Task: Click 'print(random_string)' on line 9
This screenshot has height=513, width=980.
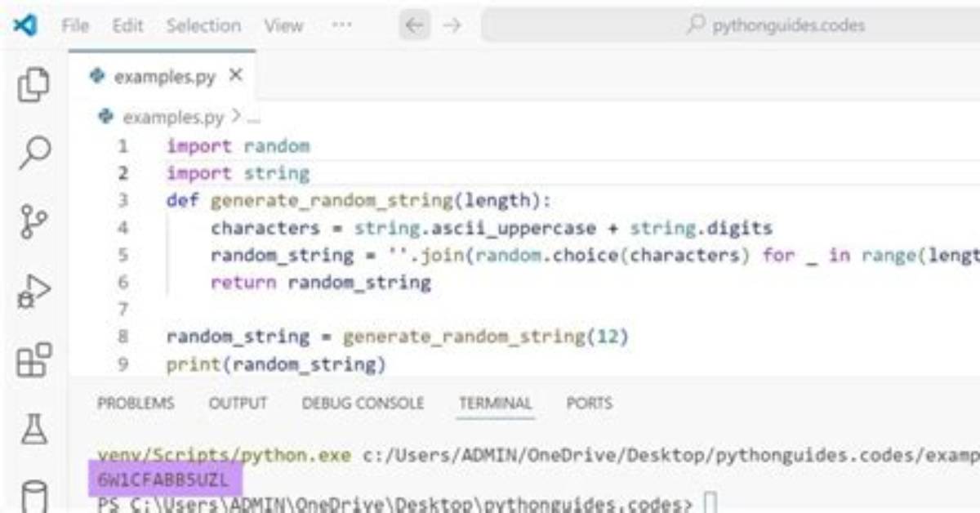Action: click(x=276, y=364)
